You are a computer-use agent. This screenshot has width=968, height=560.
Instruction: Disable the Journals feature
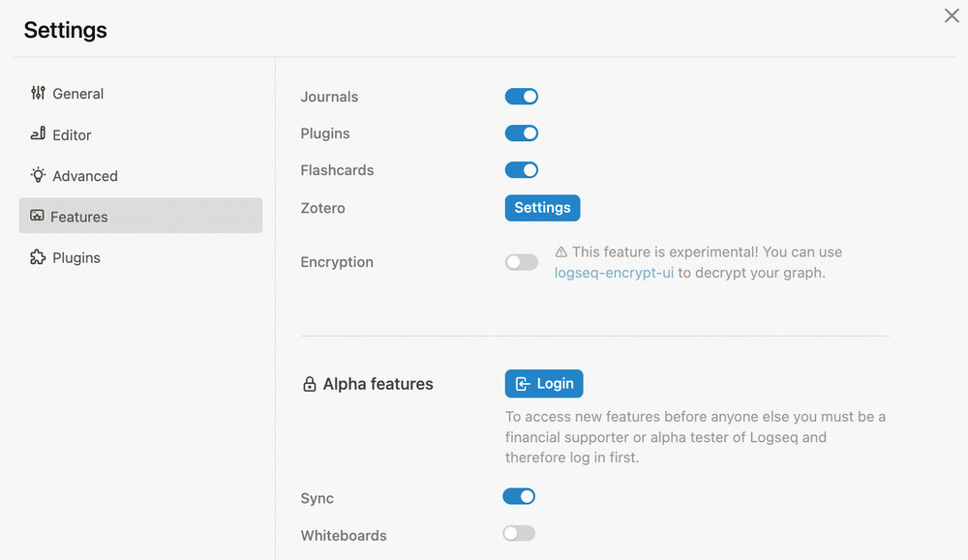522,97
